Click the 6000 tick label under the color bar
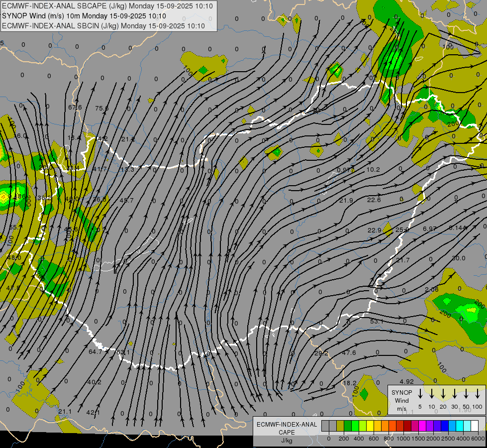This screenshot has height=448, width=487. 478,439
